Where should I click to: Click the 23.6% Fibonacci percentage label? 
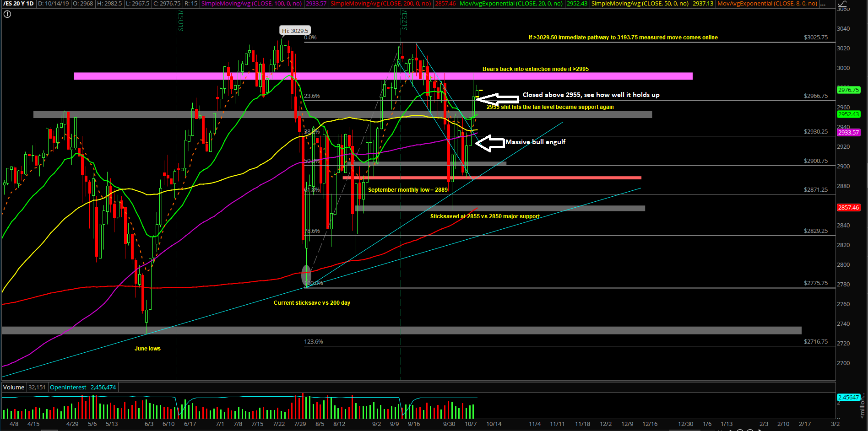[x=312, y=96]
